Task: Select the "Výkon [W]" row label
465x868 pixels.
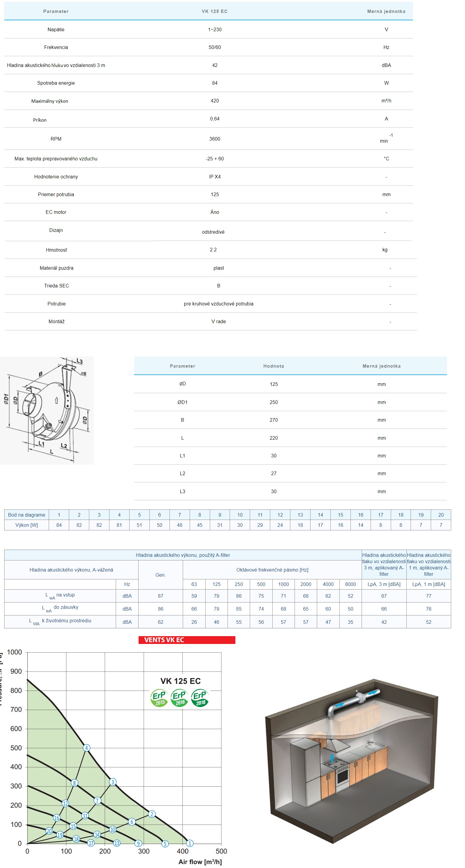Action: tap(27, 525)
